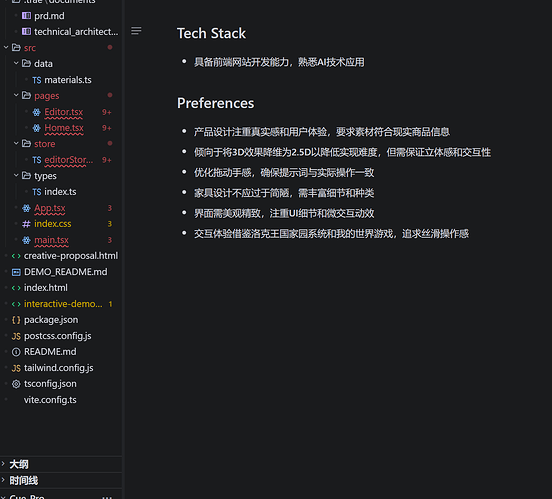Click JS icon beside tailwind.config.js
Screen dimensions: 552x499
tap(16, 368)
